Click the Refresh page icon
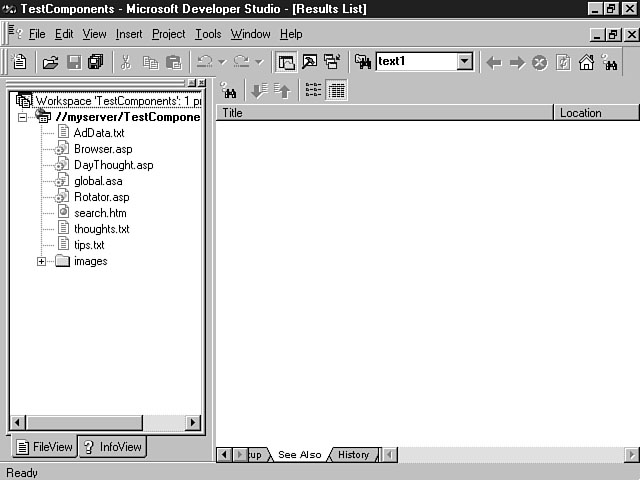640x480 pixels. coord(563,62)
